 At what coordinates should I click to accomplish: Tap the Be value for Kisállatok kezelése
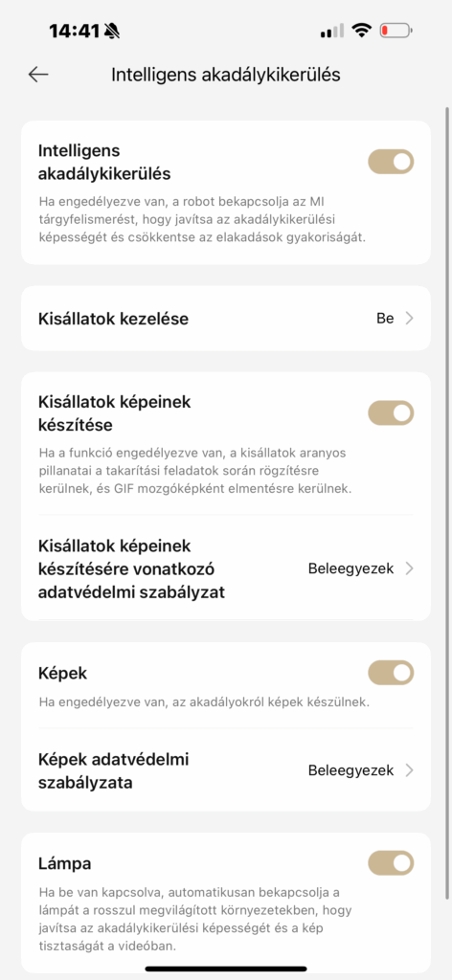click(x=385, y=319)
